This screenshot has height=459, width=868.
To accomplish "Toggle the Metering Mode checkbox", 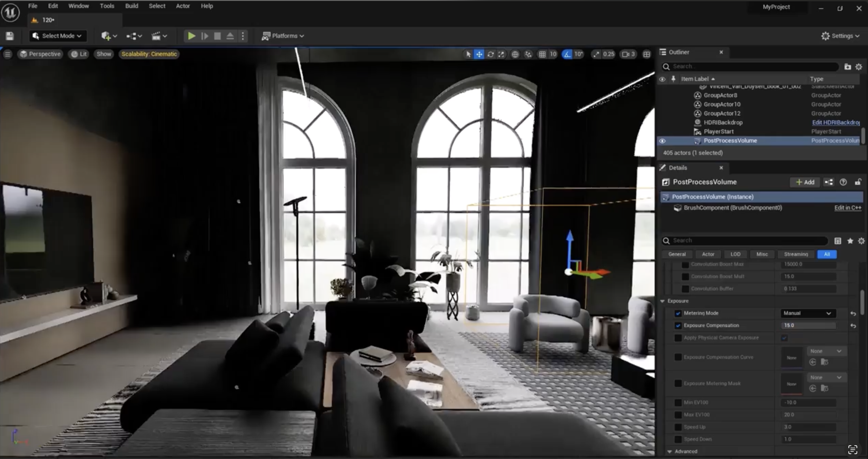I will (x=678, y=313).
